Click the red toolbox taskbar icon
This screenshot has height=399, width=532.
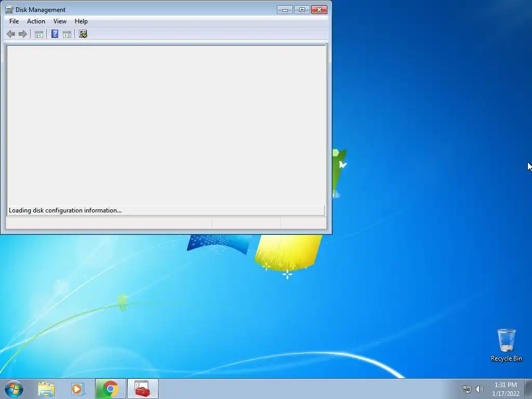[142, 389]
